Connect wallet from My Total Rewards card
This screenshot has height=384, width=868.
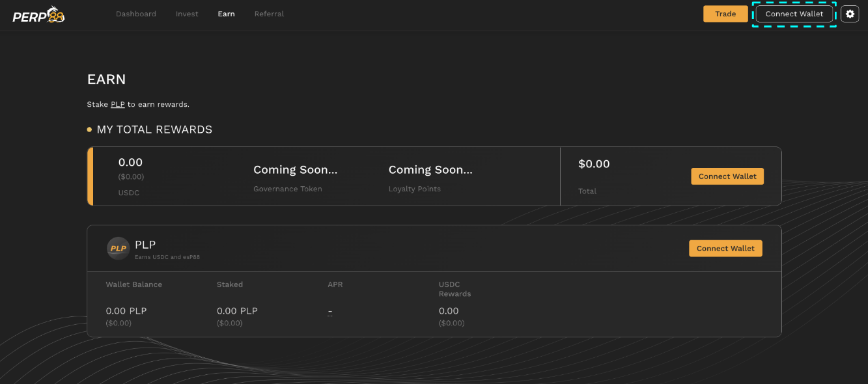coord(727,176)
